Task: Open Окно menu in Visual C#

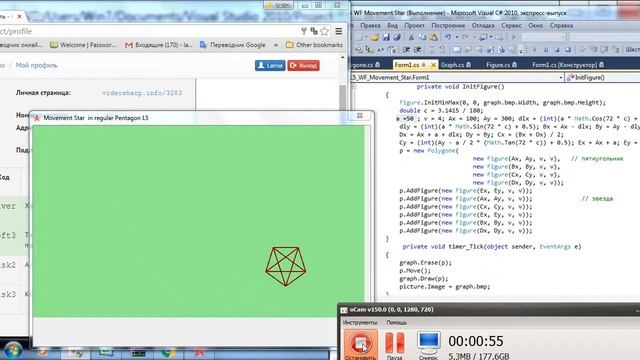Action: click(x=536, y=25)
